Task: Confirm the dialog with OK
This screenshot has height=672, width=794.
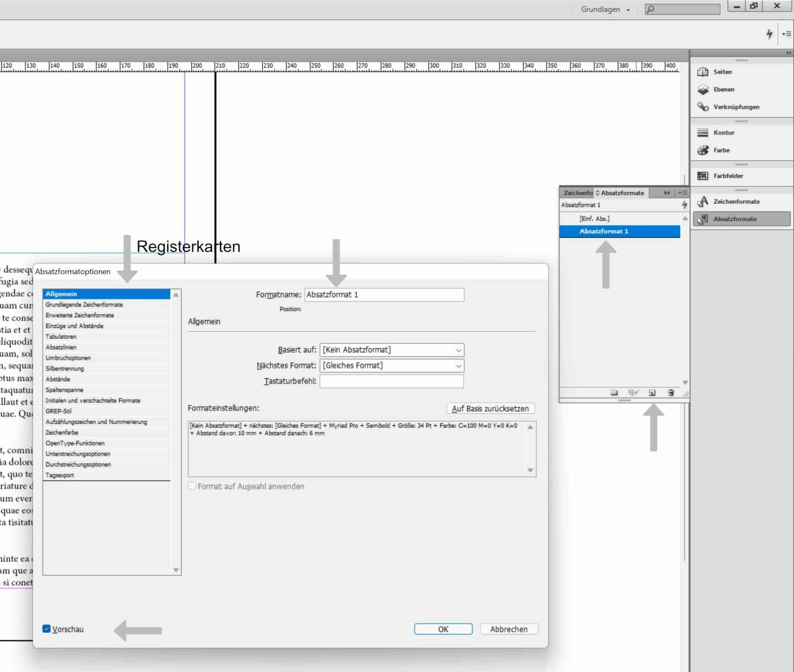Action: pos(443,629)
